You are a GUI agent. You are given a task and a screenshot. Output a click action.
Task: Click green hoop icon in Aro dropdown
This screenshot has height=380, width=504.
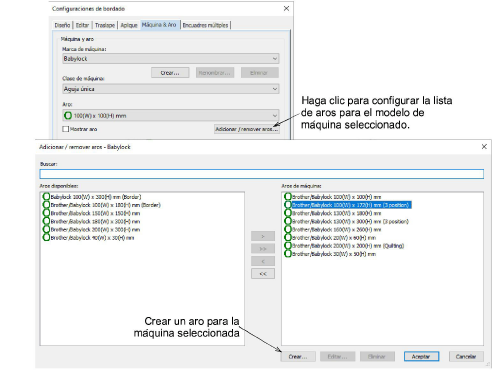click(68, 116)
